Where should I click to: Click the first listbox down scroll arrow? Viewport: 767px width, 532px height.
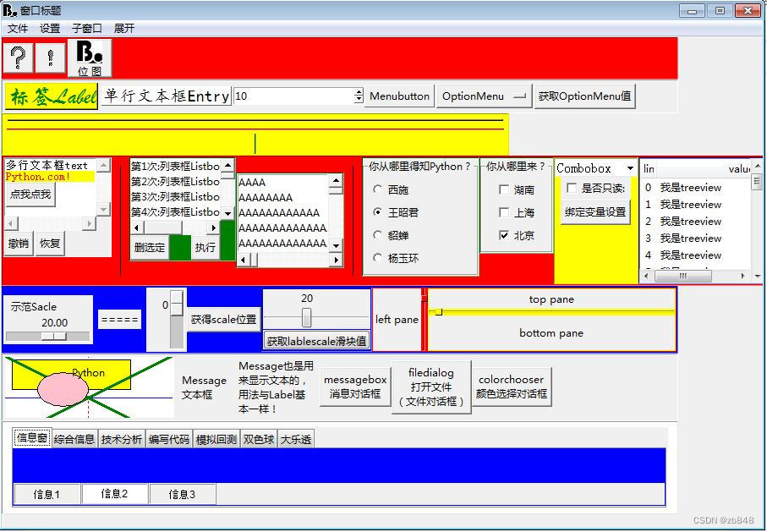point(228,213)
